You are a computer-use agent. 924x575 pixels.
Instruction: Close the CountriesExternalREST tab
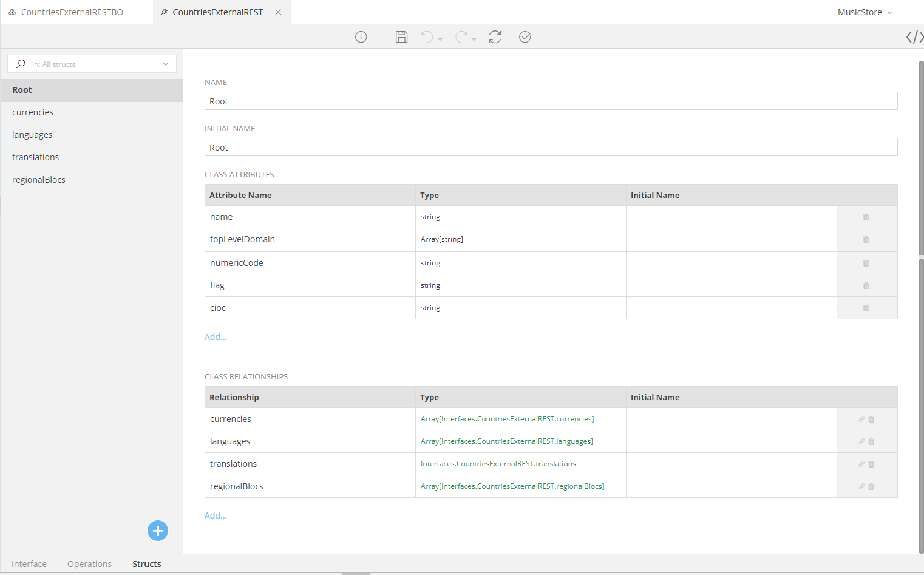pyautogui.click(x=278, y=12)
